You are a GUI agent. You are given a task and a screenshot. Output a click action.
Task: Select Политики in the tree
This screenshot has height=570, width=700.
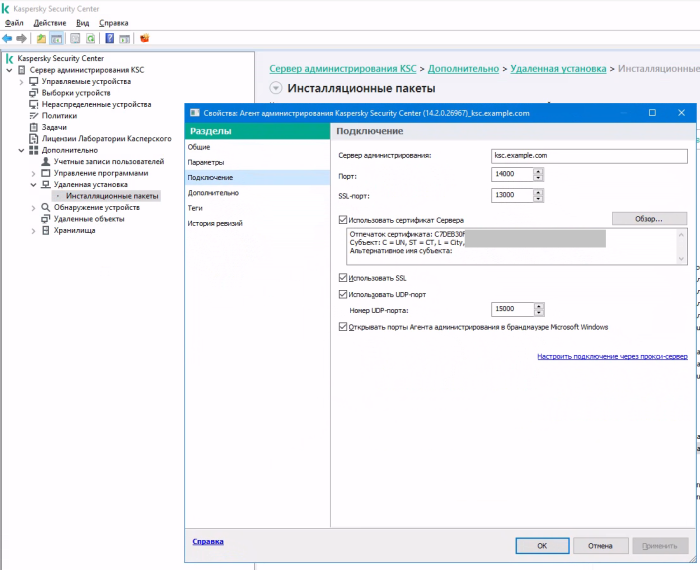(x=59, y=116)
